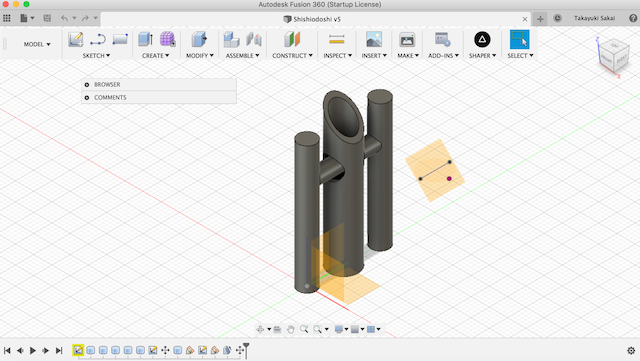Activate the Select tool icon
640x361 pixels.
(520, 39)
